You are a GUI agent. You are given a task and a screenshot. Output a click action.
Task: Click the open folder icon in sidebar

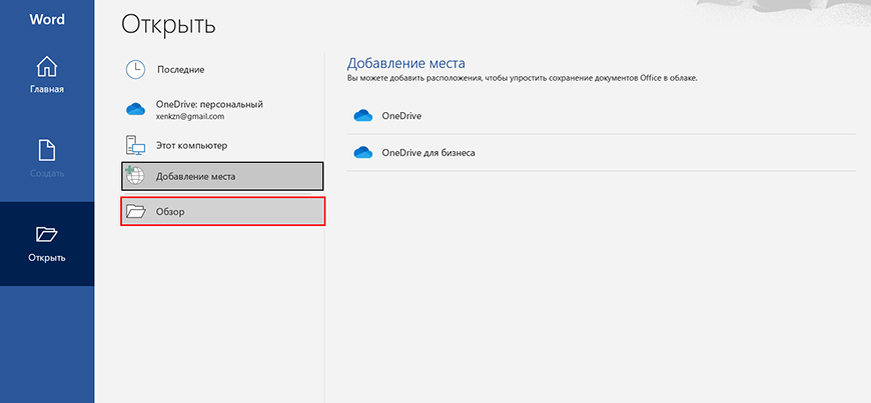[47, 234]
